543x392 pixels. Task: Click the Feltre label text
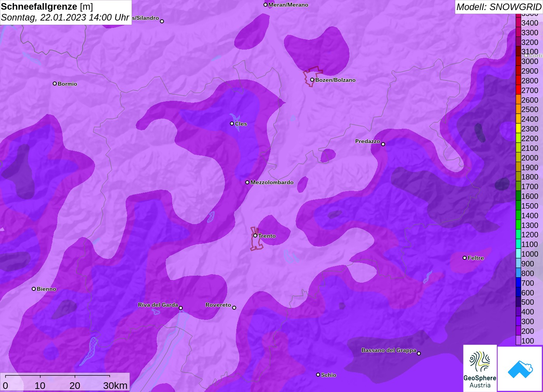pyautogui.click(x=476, y=258)
